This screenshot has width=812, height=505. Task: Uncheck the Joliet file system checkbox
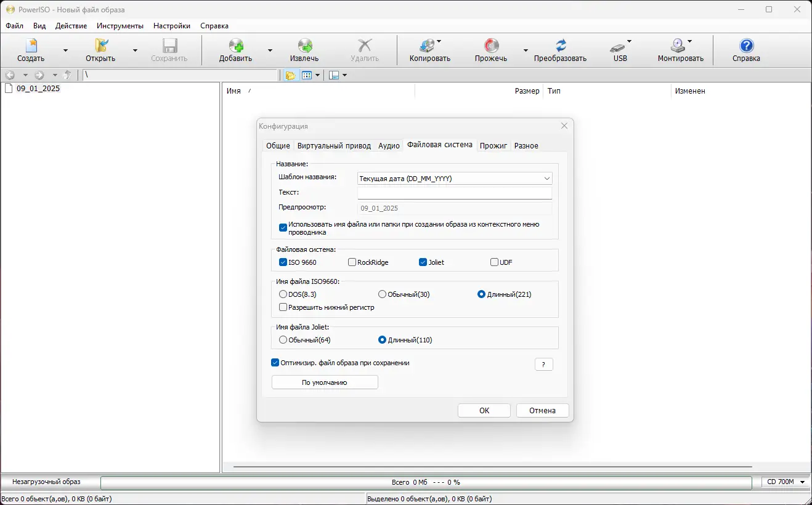(x=423, y=262)
